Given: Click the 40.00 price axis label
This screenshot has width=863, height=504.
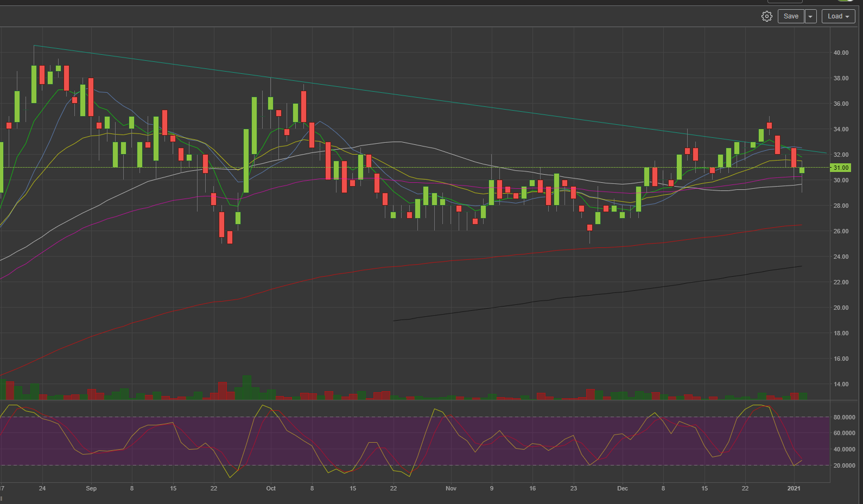Looking at the screenshot, I should point(841,53).
